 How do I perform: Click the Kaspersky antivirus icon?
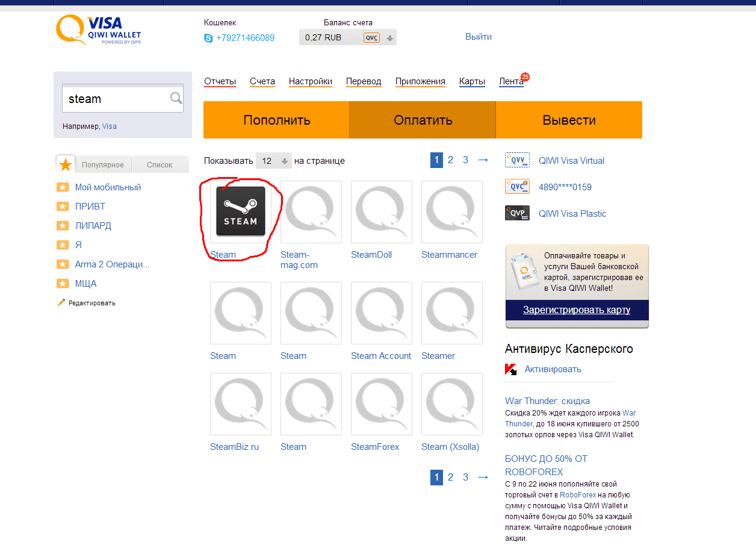tap(510, 369)
